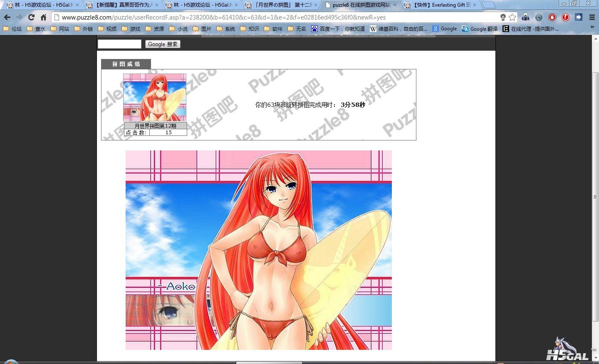Click the red exclamation extension icon
The image size is (599, 364).
565,17
